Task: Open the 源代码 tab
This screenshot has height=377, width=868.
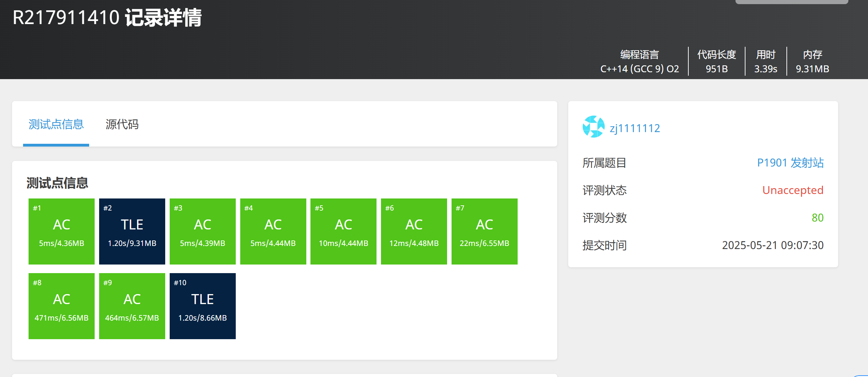Action: click(122, 124)
